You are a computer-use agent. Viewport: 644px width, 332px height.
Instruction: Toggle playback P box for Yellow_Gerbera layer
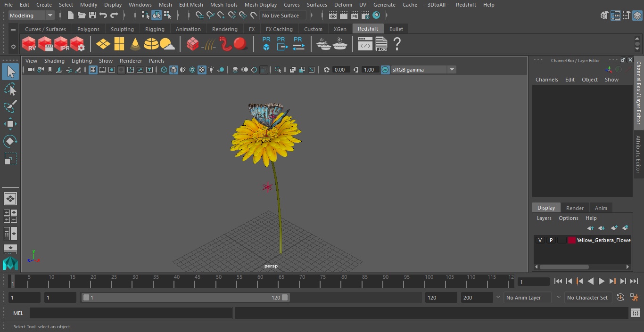pos(551,240)
